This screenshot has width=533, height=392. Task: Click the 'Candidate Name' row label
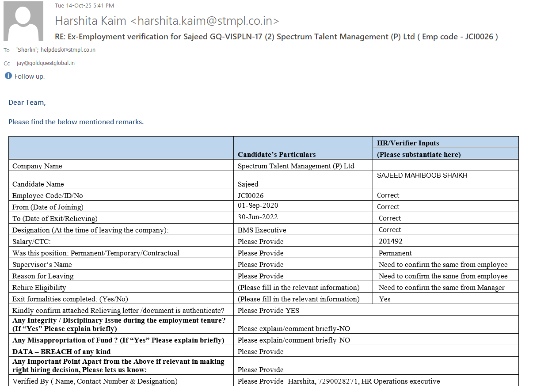(x=38, y=184)
